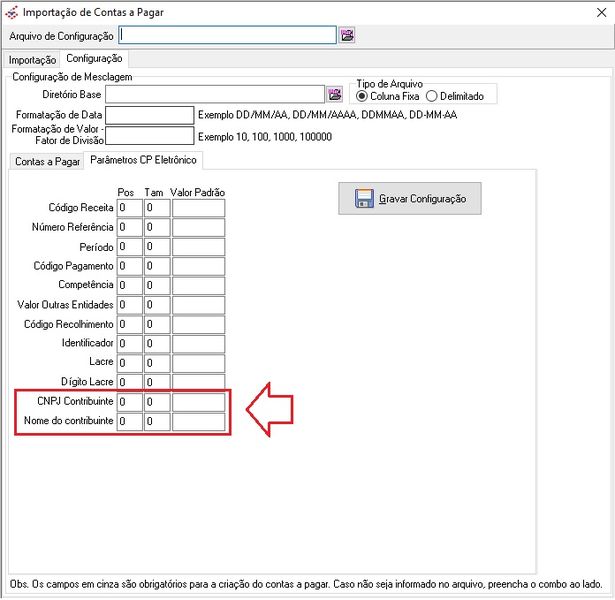
Task: Select the Coluna Fixa radio button
Action: (x=362, y=97)
